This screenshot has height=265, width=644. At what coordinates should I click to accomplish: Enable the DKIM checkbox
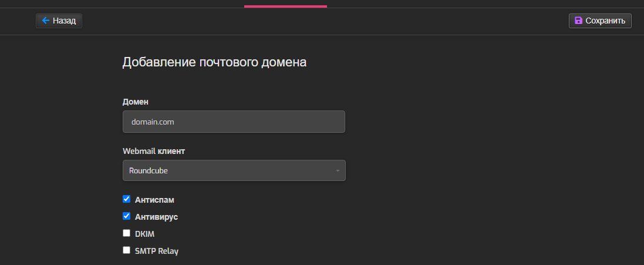click(126, 233)
